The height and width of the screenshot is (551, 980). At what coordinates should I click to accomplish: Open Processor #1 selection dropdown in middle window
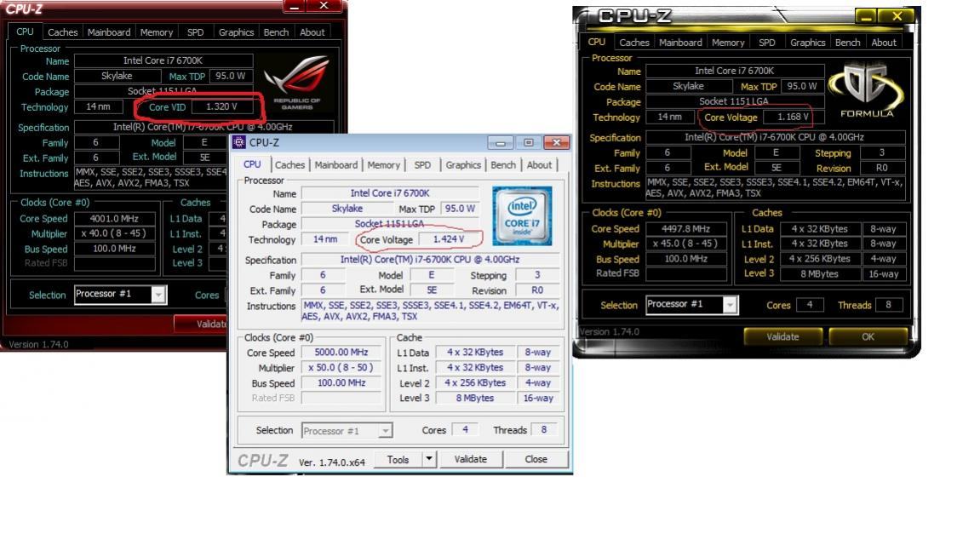pos(386,431)
